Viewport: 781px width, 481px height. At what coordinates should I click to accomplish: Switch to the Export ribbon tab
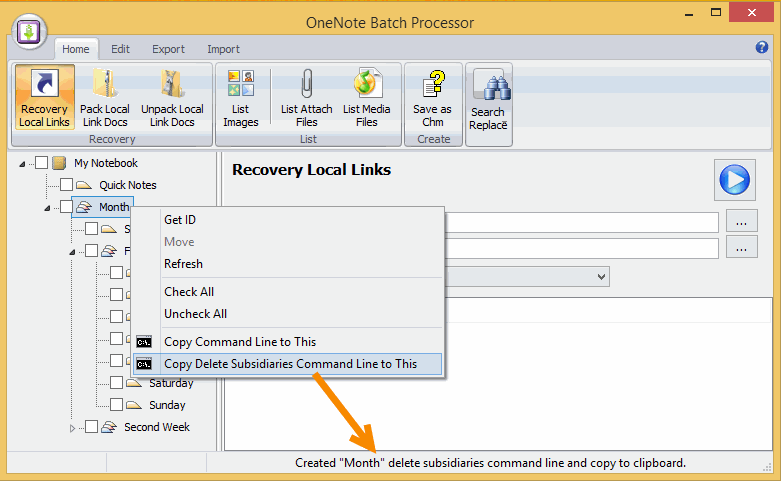click(x=168, y=49)
